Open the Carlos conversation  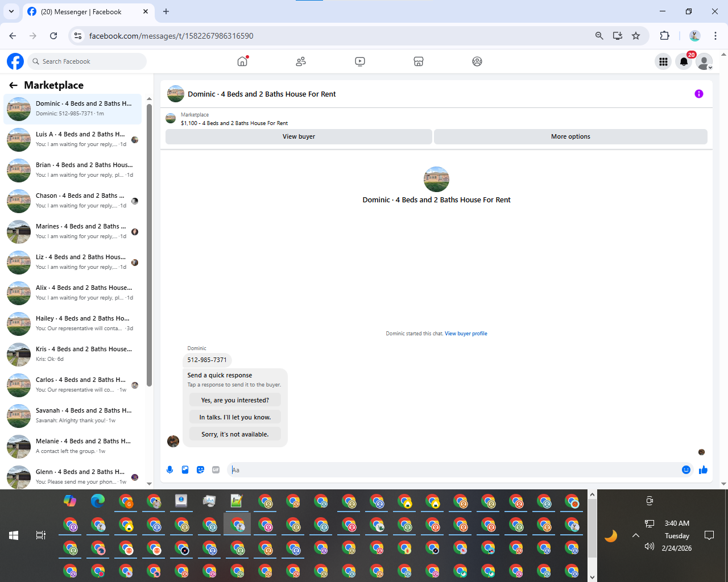pyautogui.click(x=73, y=385)
